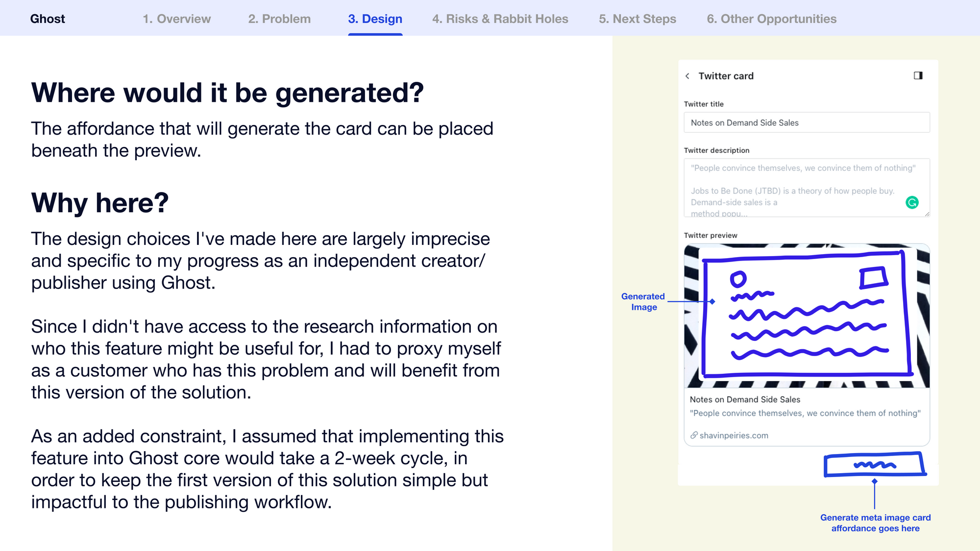Image resolution: width=980 pixels, height=551 pixels.
Task: Click the Twitter preview generated image
Action: pos(807,316)
